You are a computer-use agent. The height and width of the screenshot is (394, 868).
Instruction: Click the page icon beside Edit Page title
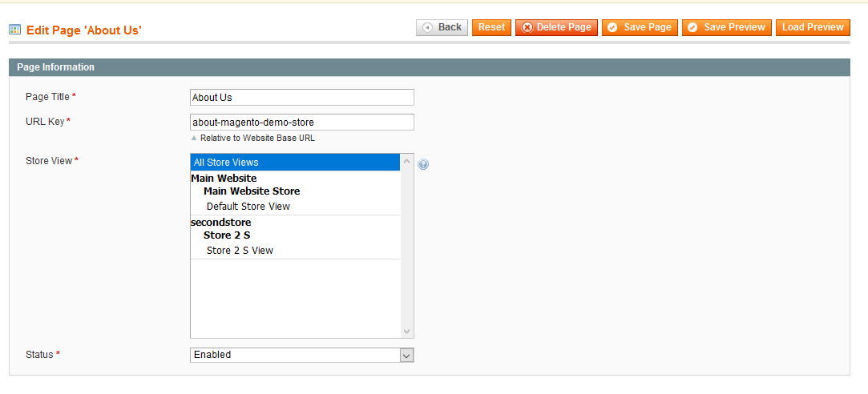pyautogui.click(x=14, y=30)
